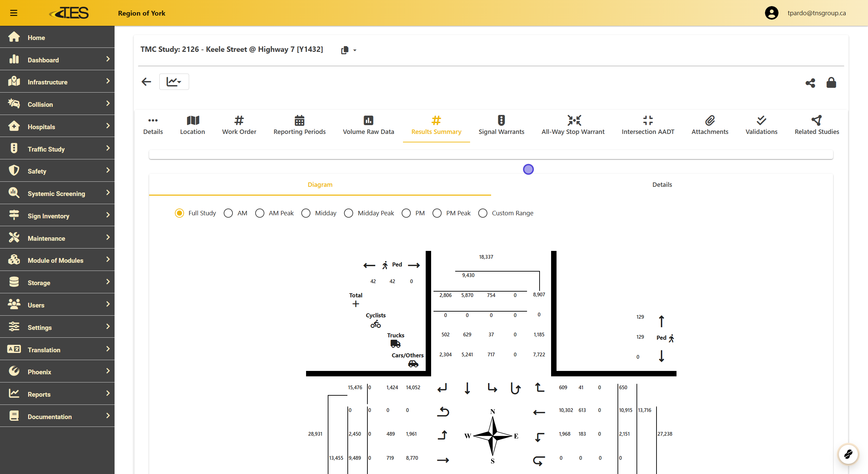This screenshot has width=868, height=474.
Task: Click the back arrow icon
Action: [x=146, y=82]
